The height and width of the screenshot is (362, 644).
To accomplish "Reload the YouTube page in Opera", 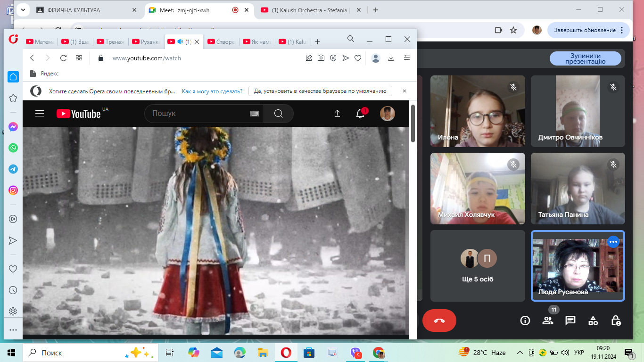I will (x=63, y=58).
